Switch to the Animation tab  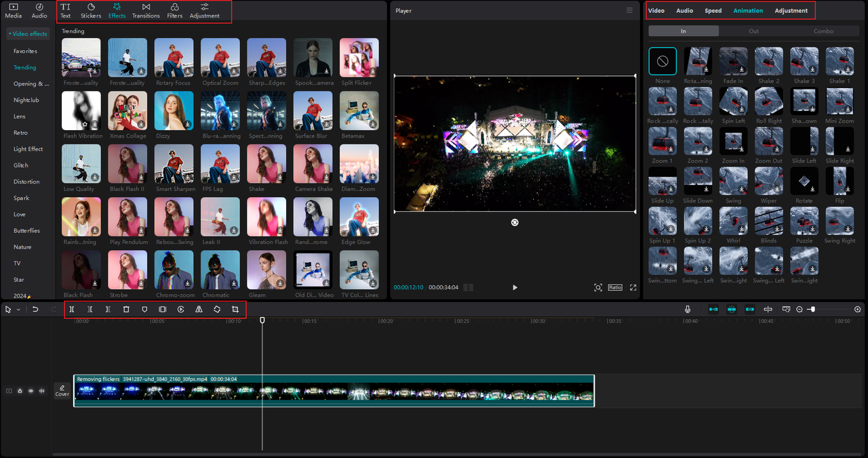748,11
